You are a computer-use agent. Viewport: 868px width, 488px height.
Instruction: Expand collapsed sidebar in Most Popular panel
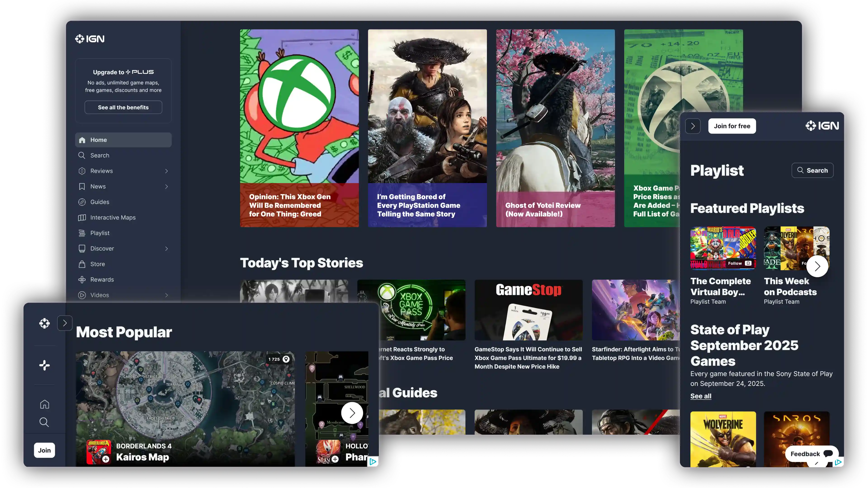tap(65, 323)
